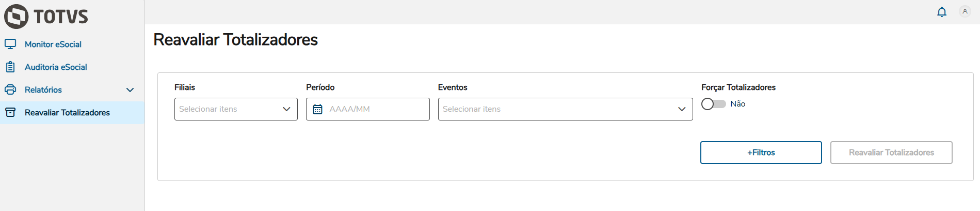Click the Reavaliar Totalizadores archive icon
980x211 pixels.
coord(10,112)
